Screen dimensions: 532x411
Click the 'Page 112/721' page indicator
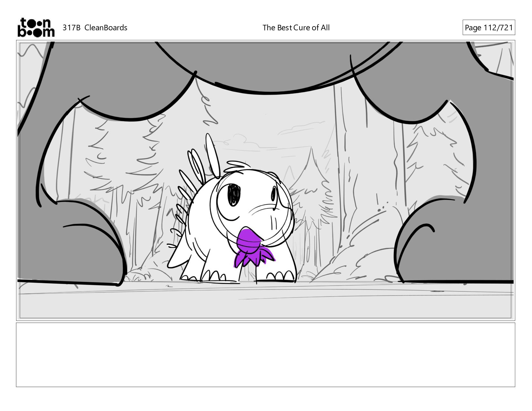pos(488,28)
